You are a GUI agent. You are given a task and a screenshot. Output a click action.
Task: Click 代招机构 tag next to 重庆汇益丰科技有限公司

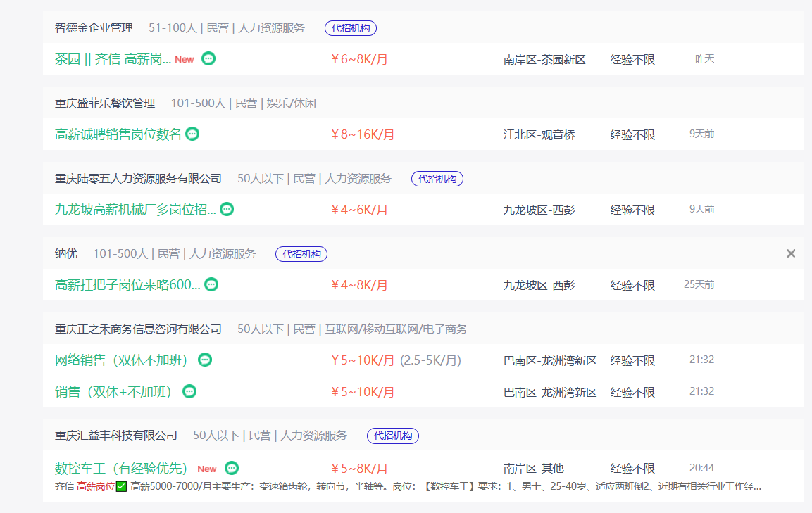pyautogui.click(x=393, y=436)
